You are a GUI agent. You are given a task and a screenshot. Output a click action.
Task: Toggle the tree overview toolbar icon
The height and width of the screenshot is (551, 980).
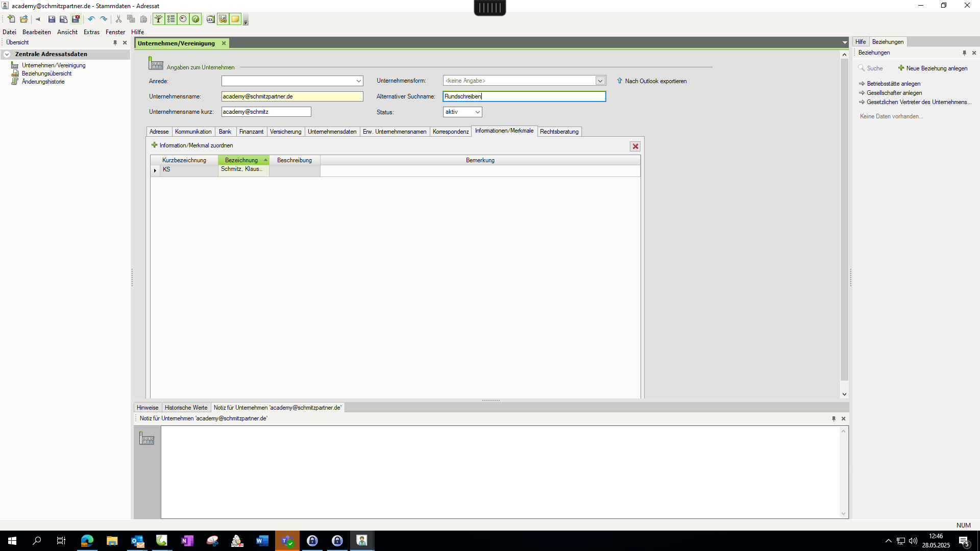[159, 19]
